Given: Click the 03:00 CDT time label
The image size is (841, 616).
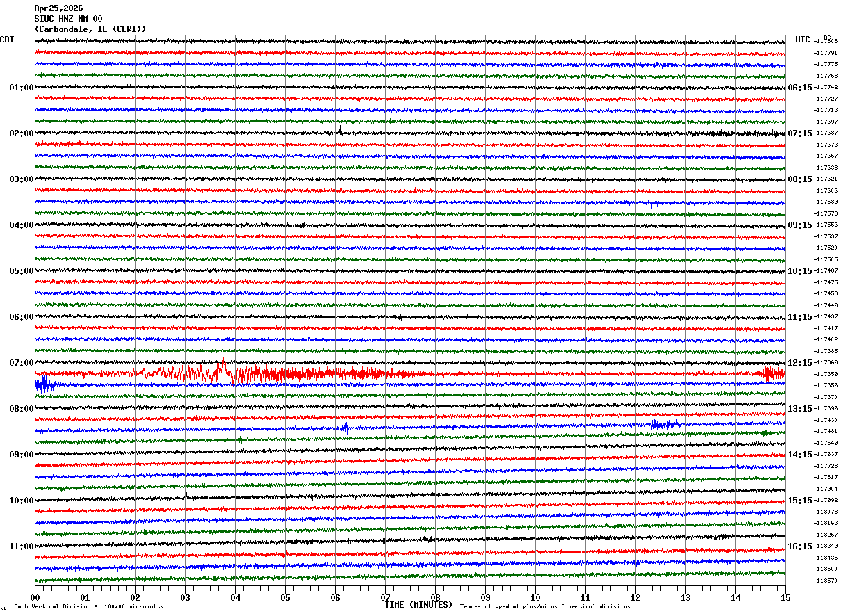Looking at the screenshot, I should pos(22,179).
